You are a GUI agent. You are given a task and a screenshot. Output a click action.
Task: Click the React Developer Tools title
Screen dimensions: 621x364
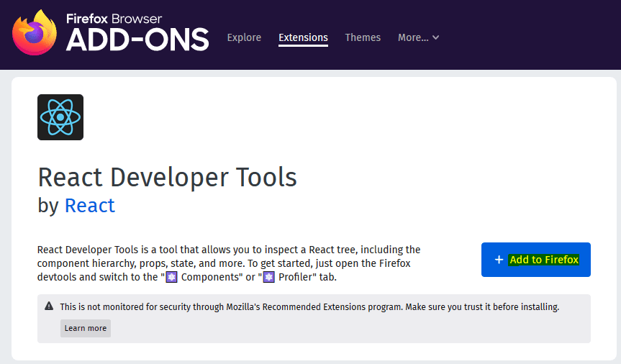167,177
